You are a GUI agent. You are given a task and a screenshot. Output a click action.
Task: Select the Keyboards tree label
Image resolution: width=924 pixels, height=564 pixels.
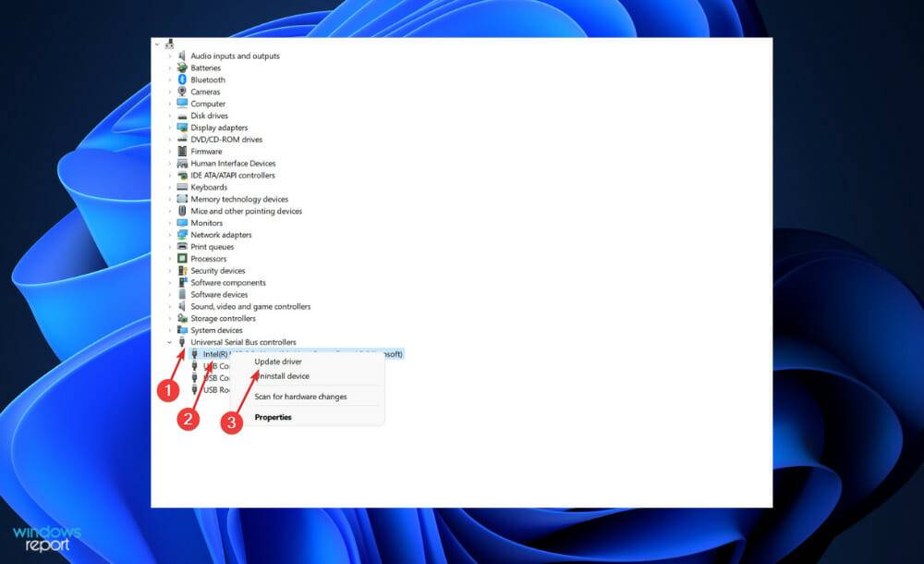[209, 187]
